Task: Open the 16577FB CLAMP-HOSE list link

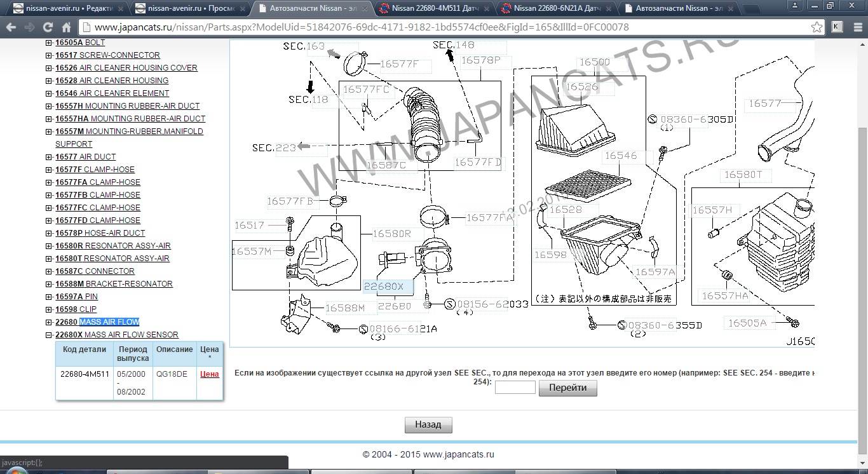Action: pyautogui.click(x=98, y=195)
